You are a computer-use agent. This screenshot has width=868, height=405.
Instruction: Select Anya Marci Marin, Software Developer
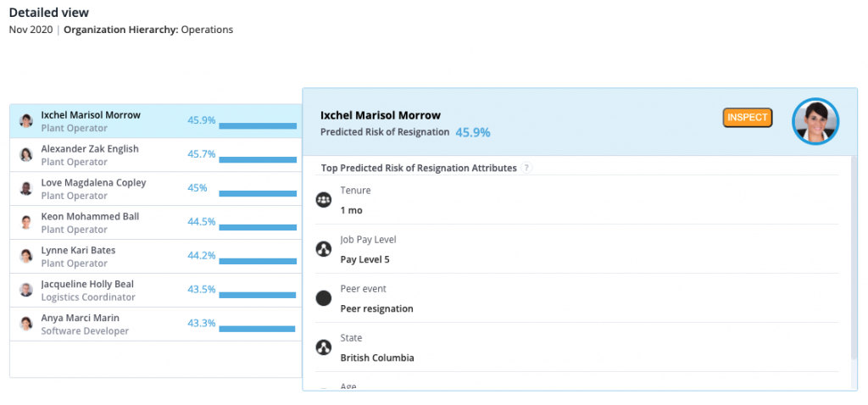click(x=155, y=324)
